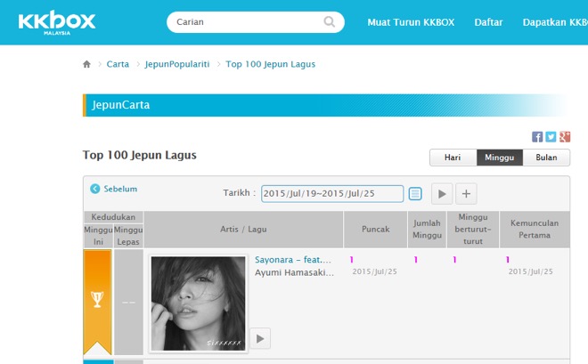
Task: Open Ayumi Hamasaki artist link
Action: [x=293, y=271]
